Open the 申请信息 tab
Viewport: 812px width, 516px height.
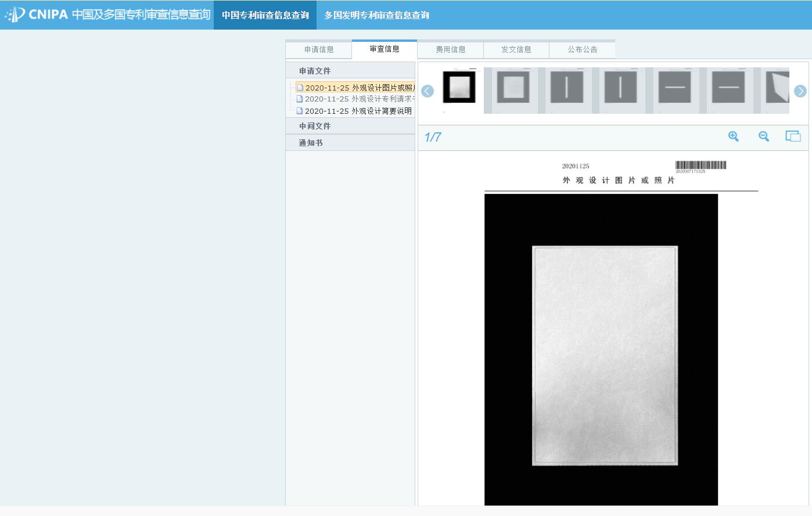pos(319,50)
